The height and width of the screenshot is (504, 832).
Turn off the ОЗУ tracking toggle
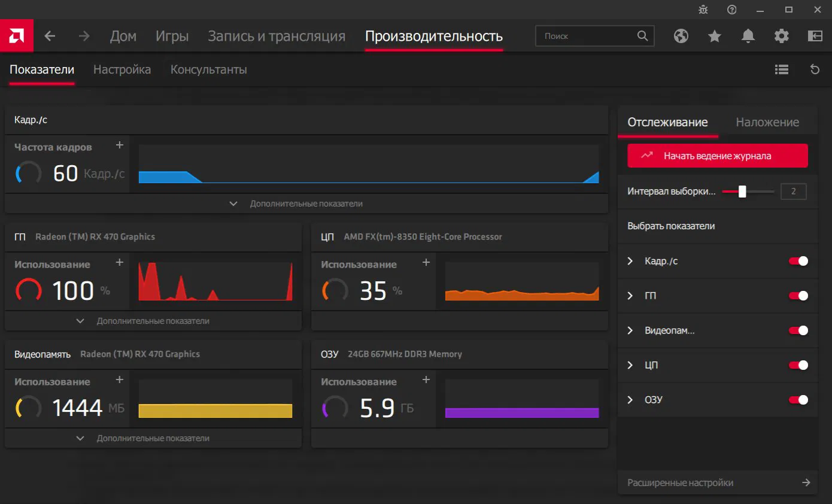798,400
